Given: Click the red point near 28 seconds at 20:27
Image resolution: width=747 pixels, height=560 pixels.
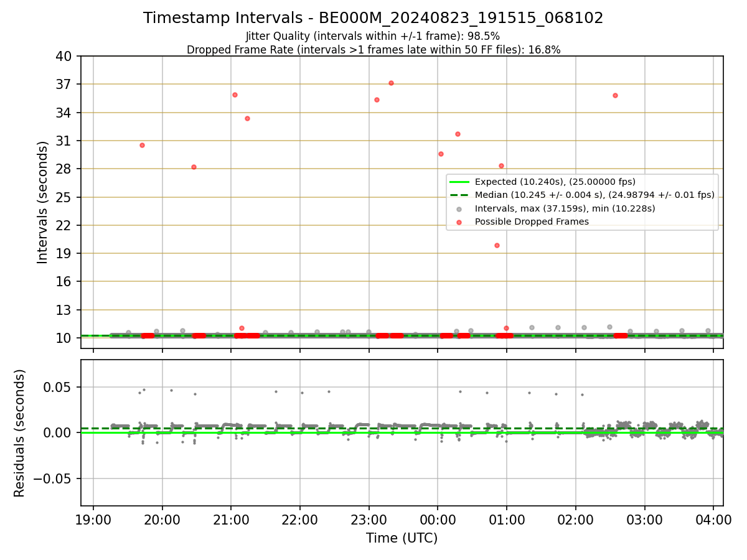Looking at the screenshot, I should tap(194, 167).
